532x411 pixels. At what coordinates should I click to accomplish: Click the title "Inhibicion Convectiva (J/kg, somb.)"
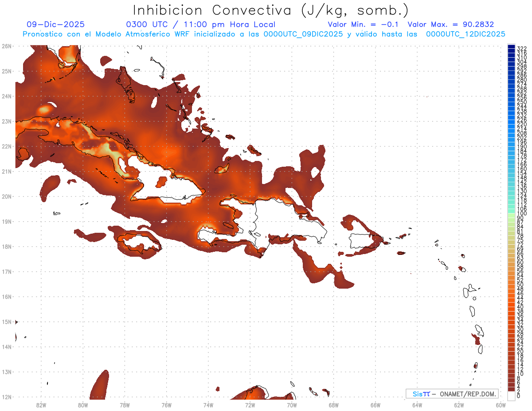click(x=271, y=10)
